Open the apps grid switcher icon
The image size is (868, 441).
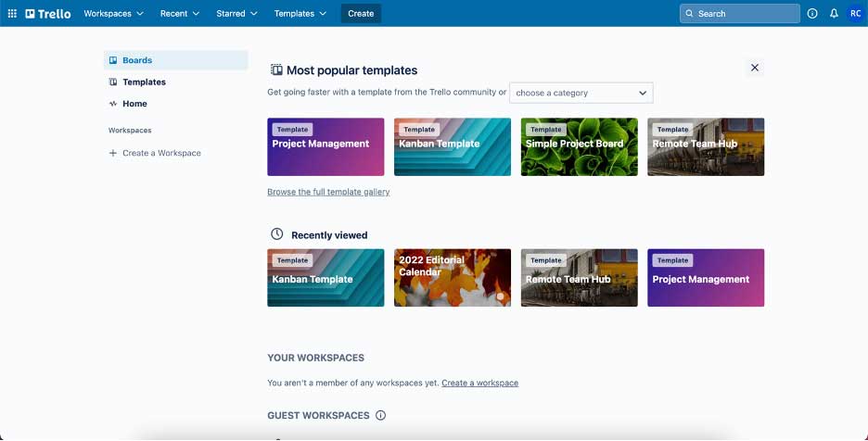12,13
